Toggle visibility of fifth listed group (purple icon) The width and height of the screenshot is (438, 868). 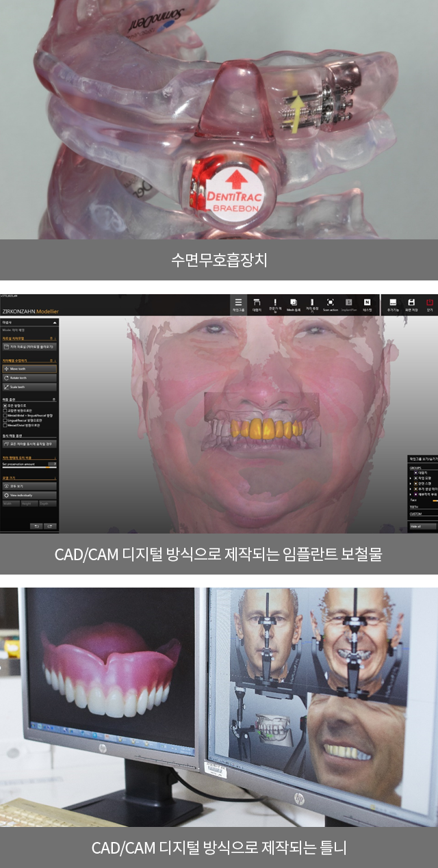[416, 495]
